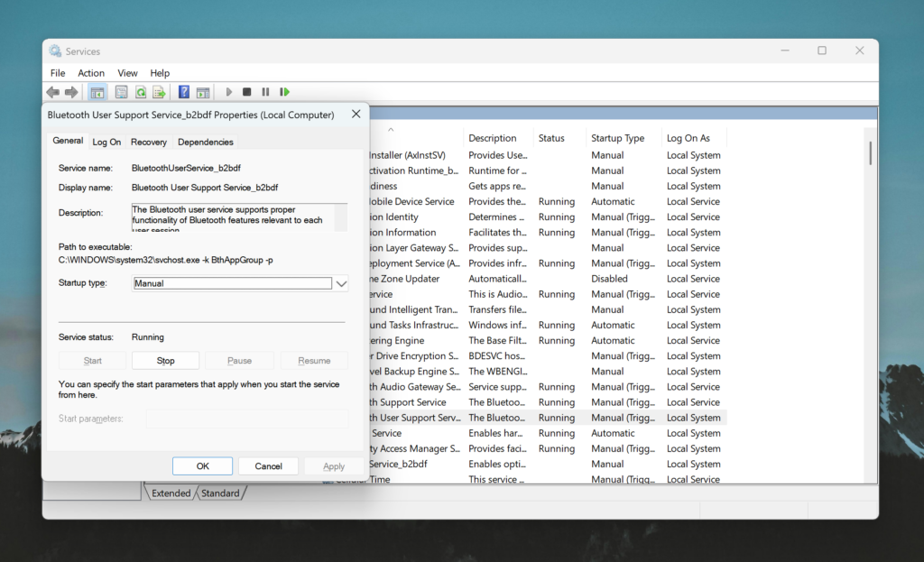Click the Start Service play icon in the toolbar

point(228,92)
